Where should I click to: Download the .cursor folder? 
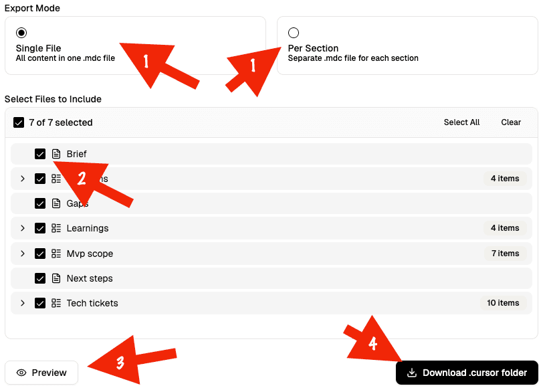pyautogui.click(x=466, y=372)
